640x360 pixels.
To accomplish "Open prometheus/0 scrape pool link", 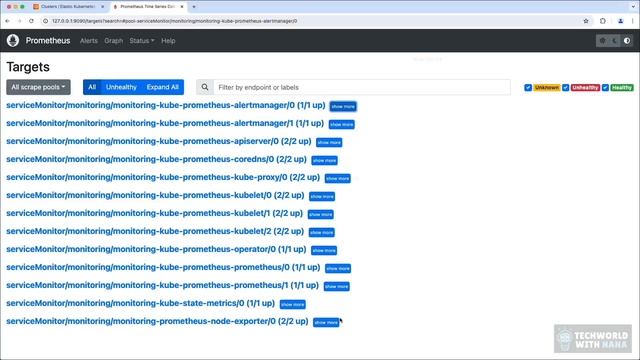I will coord(163,267).
